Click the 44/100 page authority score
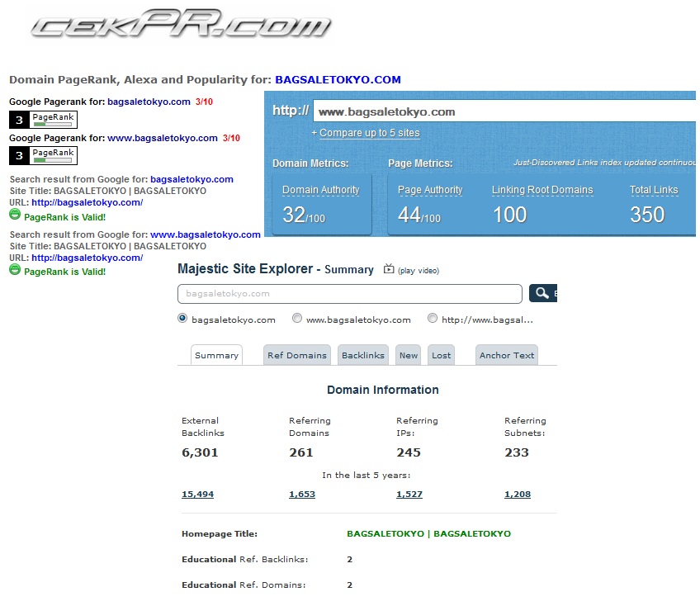700x606 pixels. (x=419, y=215)
